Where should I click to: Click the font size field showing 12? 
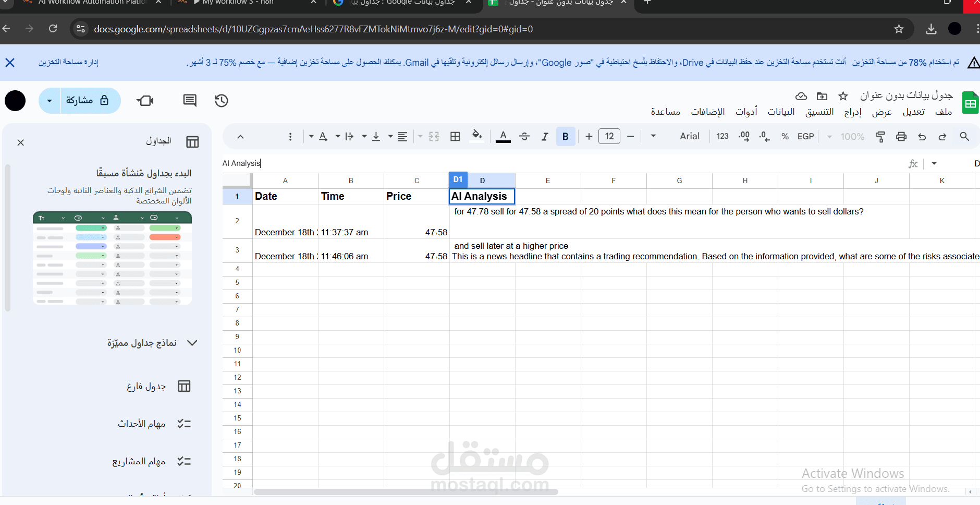click(x=609, y=137)
